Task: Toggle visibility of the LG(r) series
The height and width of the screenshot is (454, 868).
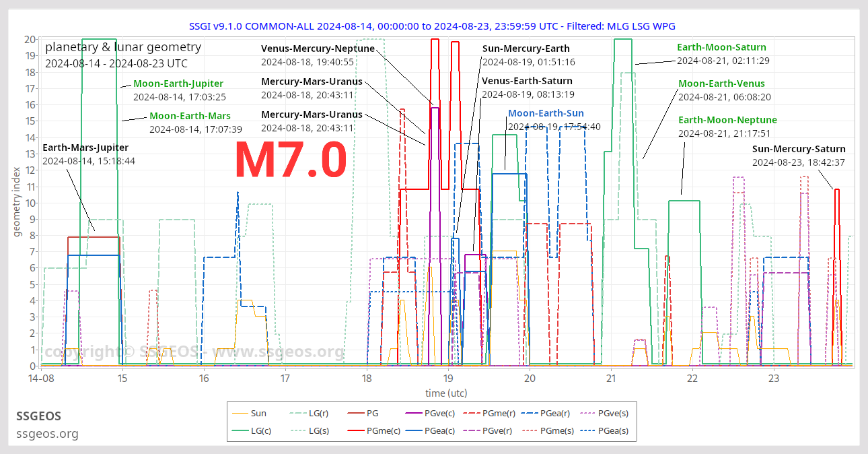Action: click(299, 413)
